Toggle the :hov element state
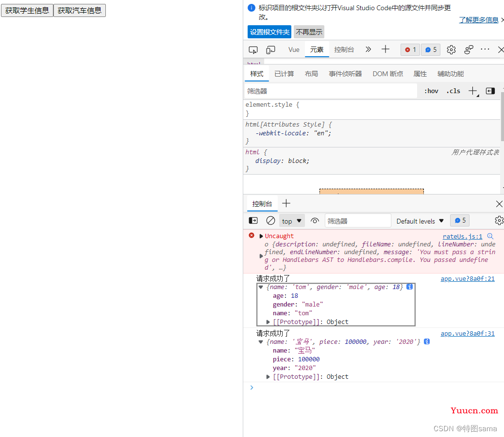The width and height of the screenshot is (504, 437). click(431, 91)
